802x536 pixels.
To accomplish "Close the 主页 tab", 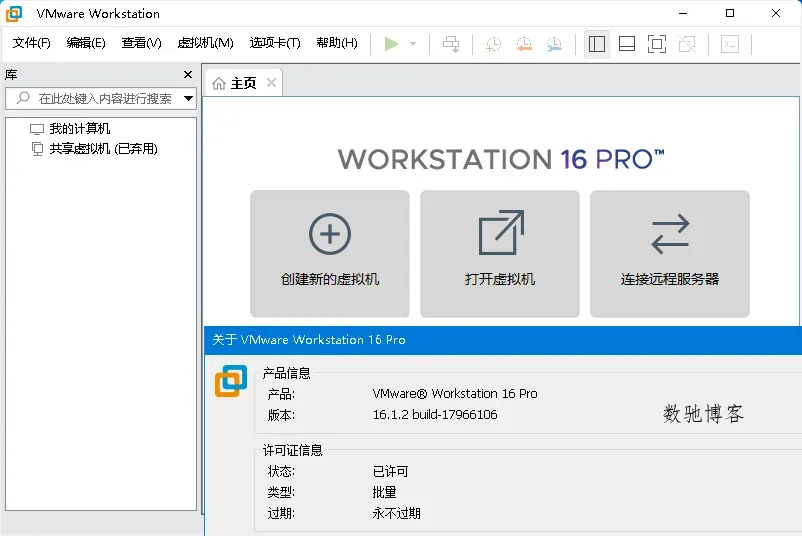I will 272,82.
